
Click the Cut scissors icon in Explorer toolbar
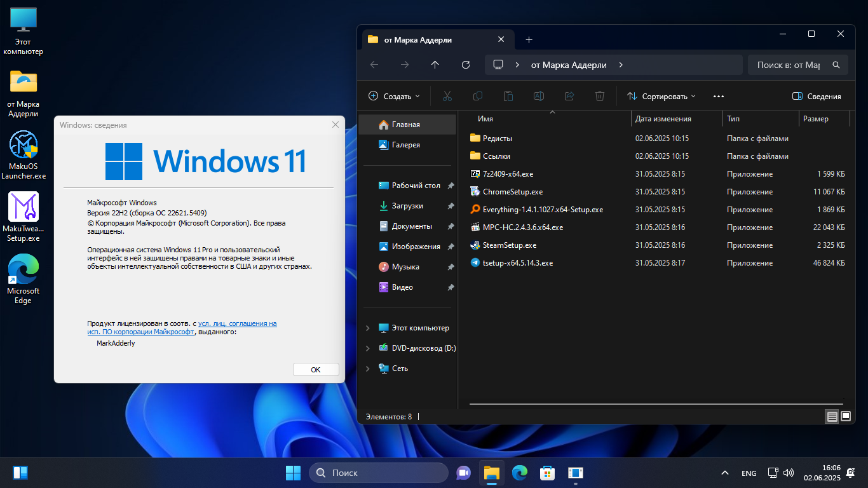(447, 96)
